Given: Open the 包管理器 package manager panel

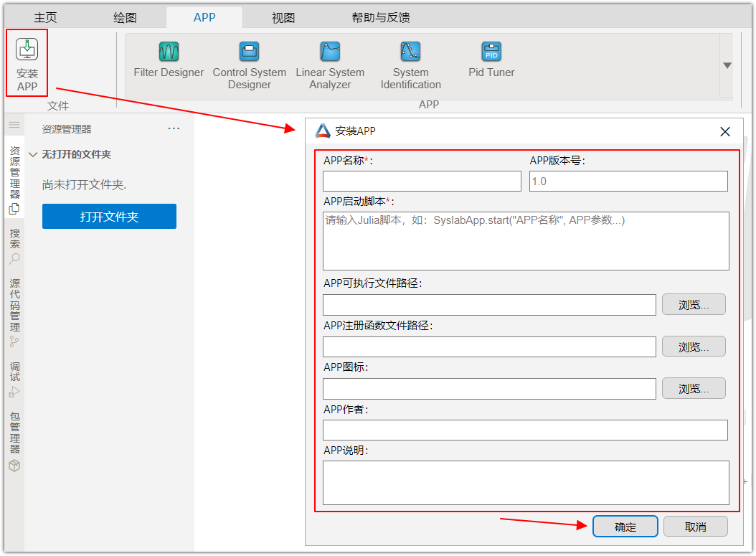Looking at the screenshot, I should pos(14,440).
